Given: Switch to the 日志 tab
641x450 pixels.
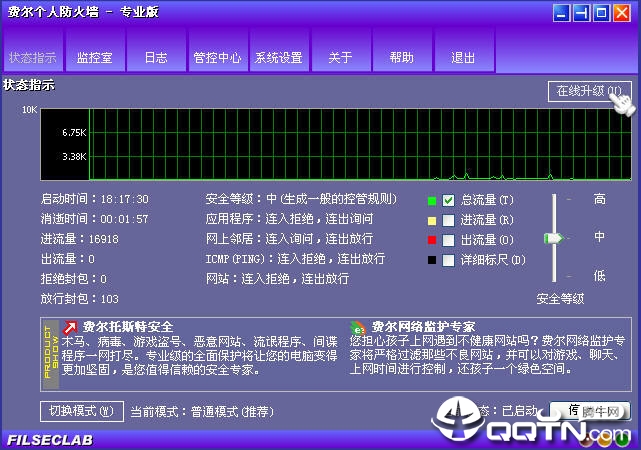Looking at the screenshot, I should 156,50.
